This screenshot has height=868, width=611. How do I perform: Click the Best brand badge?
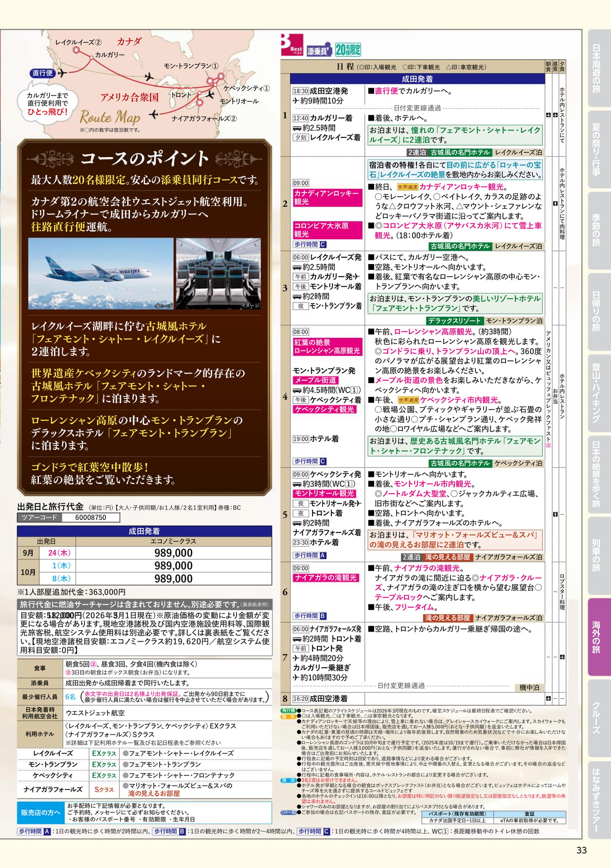[x=292, y=45]
